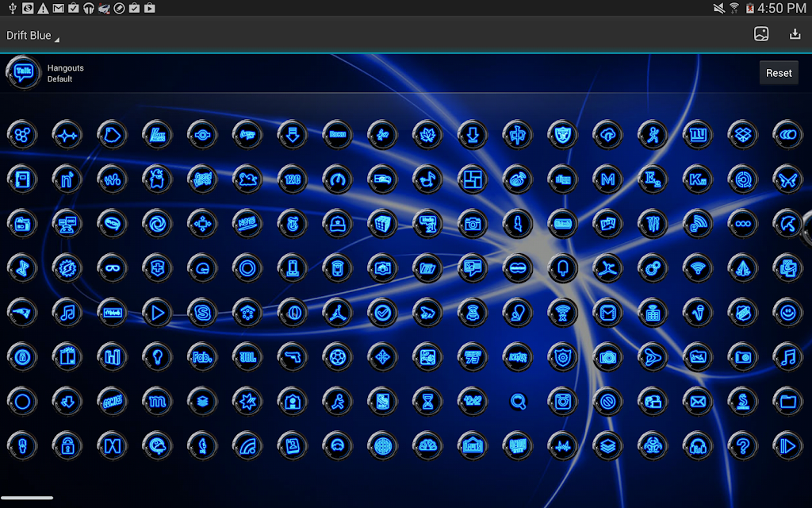This screenshot has height=508, width=812.
Task: Tap the image picker icon in the top bar
Action: click(x=761, y=34)
